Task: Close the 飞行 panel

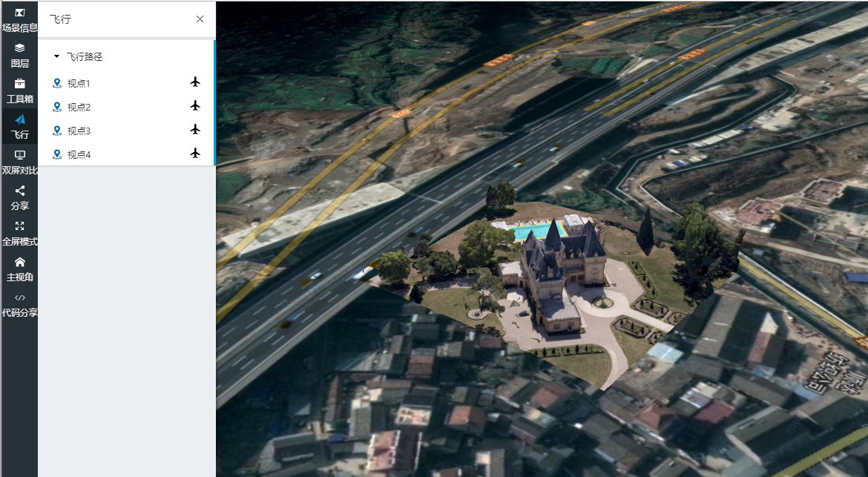Action: click(x=200, y=19)
